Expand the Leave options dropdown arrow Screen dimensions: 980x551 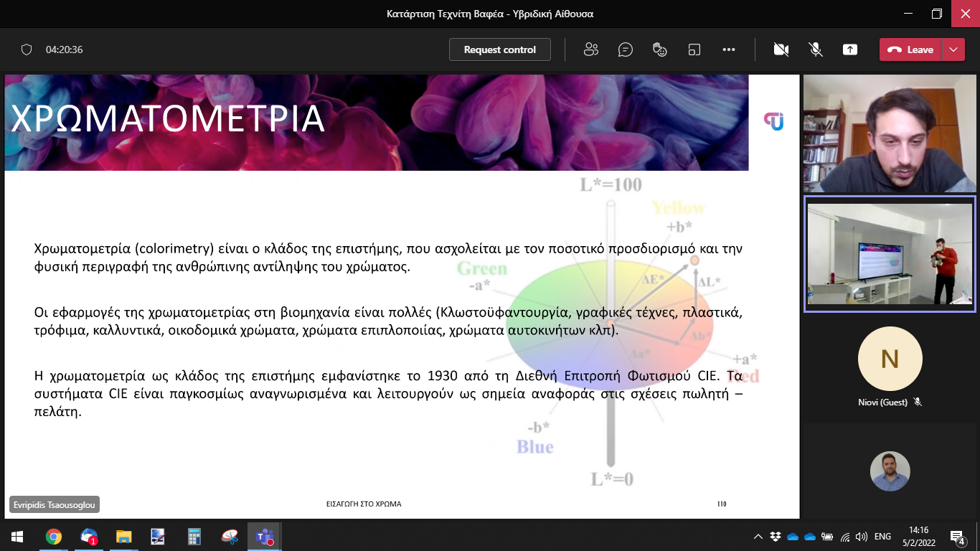[953, 50]
